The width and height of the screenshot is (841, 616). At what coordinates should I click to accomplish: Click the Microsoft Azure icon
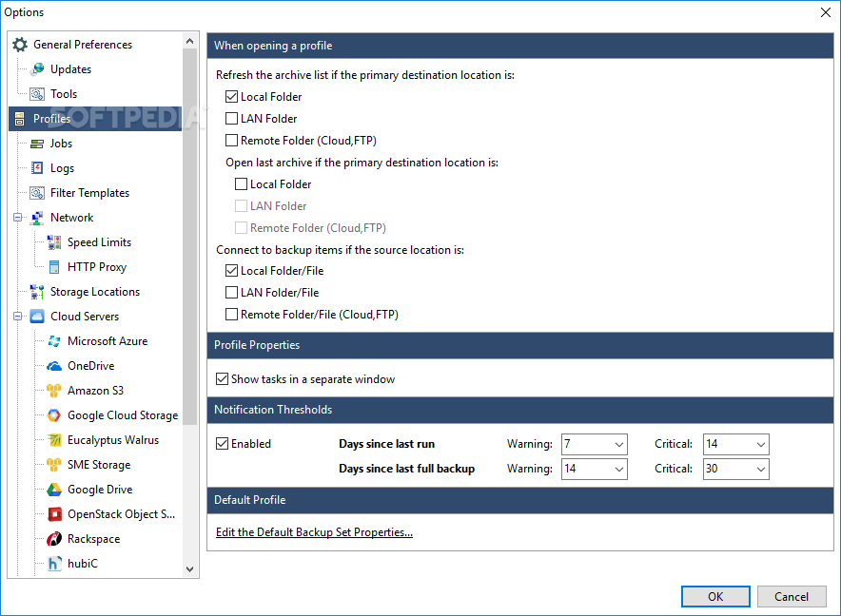54,341
